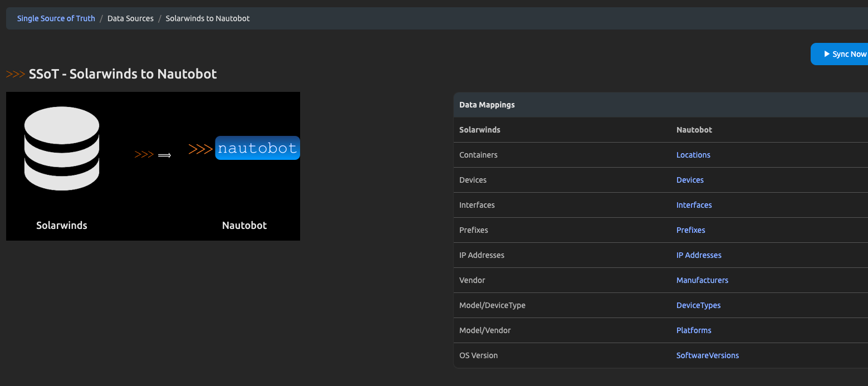The height and width of the screenshot is (386, 868).
Task: Click orange chevrons beside page title
Action: (x=16, y=74)
